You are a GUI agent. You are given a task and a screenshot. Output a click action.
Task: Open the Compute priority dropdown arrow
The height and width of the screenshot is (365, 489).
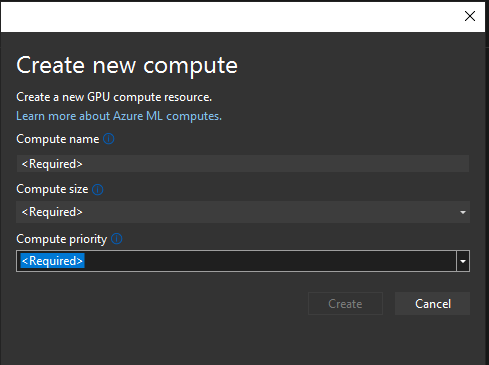pyautogui.click(x=463, y=261)
